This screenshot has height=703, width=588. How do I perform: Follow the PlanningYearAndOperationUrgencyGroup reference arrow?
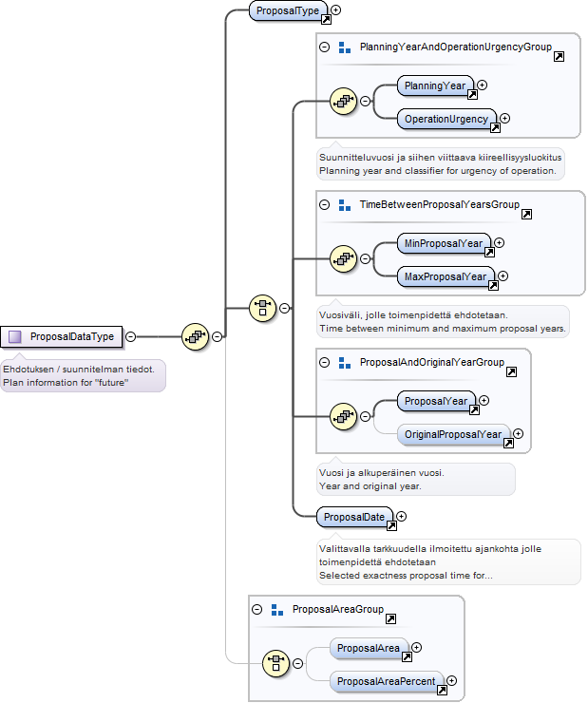click(559, 56)
